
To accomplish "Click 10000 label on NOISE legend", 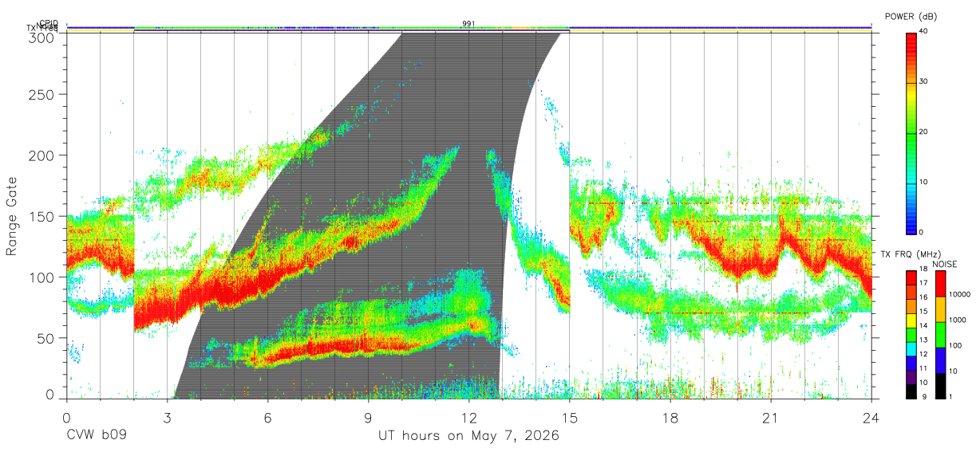I will tap(959, 294).
